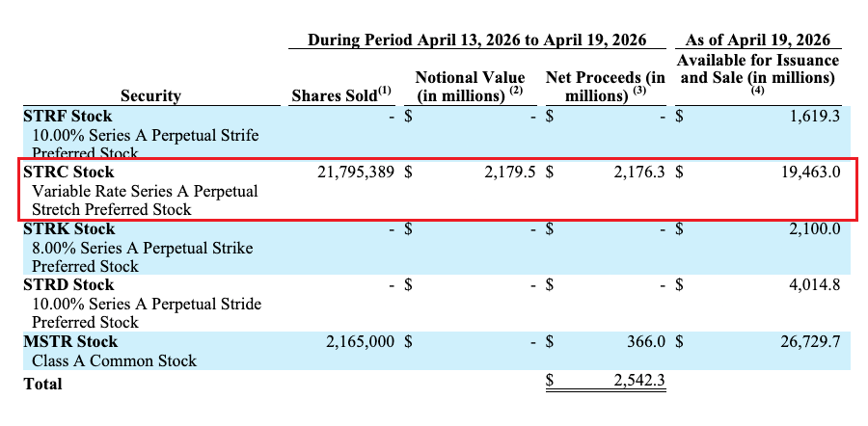
Task: Select the 'Shares Sold' column header
Action: click(x=341, y=95)
